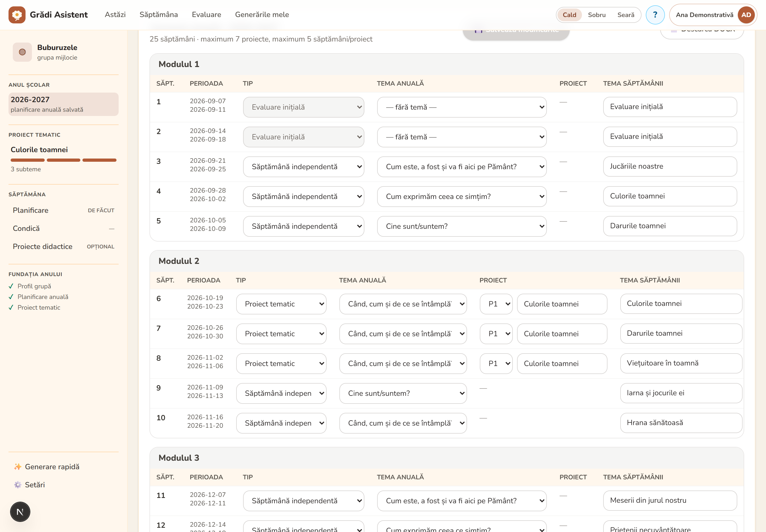The height and width of the screenshot is (532, 766).
Task: Open the Tip dropdown for week 10
Action: point(281,423)
